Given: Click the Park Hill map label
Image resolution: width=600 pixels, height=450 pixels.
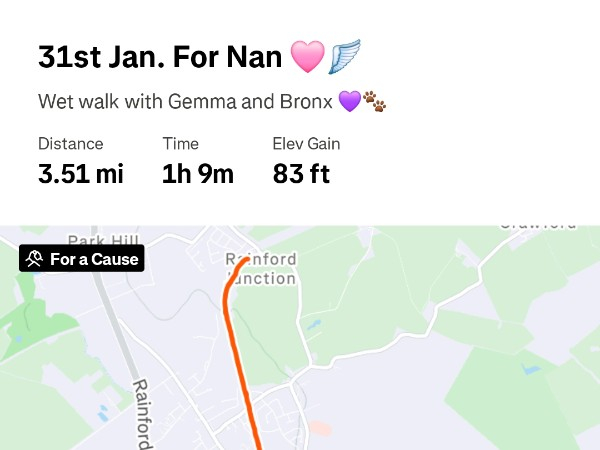Looking at the screenshot, I should tap(99, 240).
